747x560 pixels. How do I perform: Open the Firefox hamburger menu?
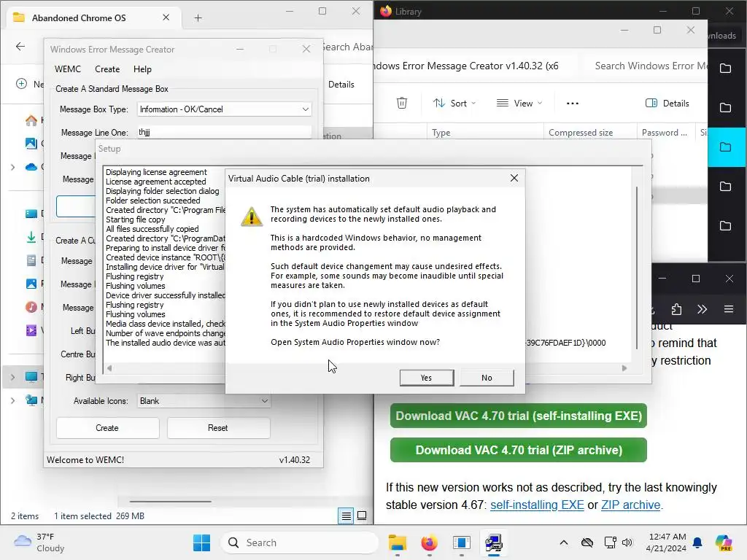(729, 309)
